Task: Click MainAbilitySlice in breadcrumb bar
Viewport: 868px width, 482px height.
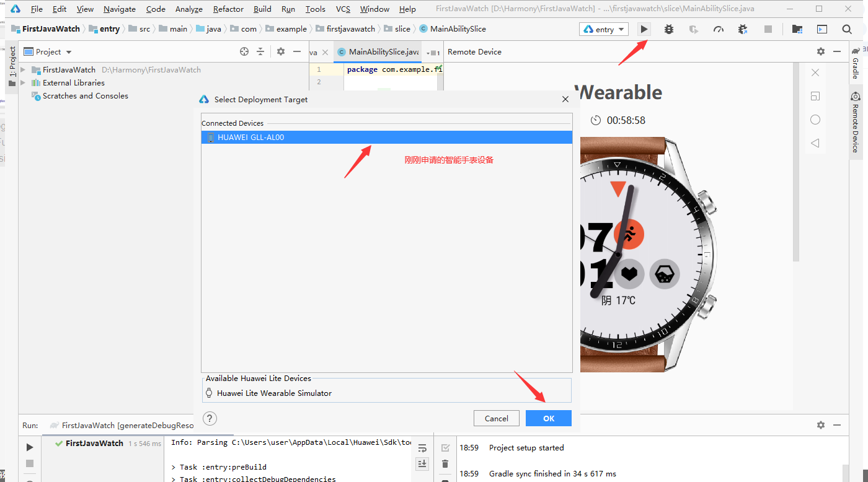Action: click(x=453, y=29)
